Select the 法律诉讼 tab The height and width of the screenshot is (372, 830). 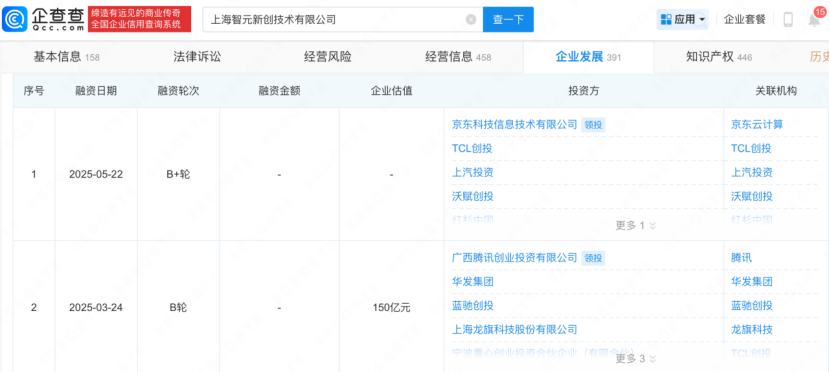[197, 57]
